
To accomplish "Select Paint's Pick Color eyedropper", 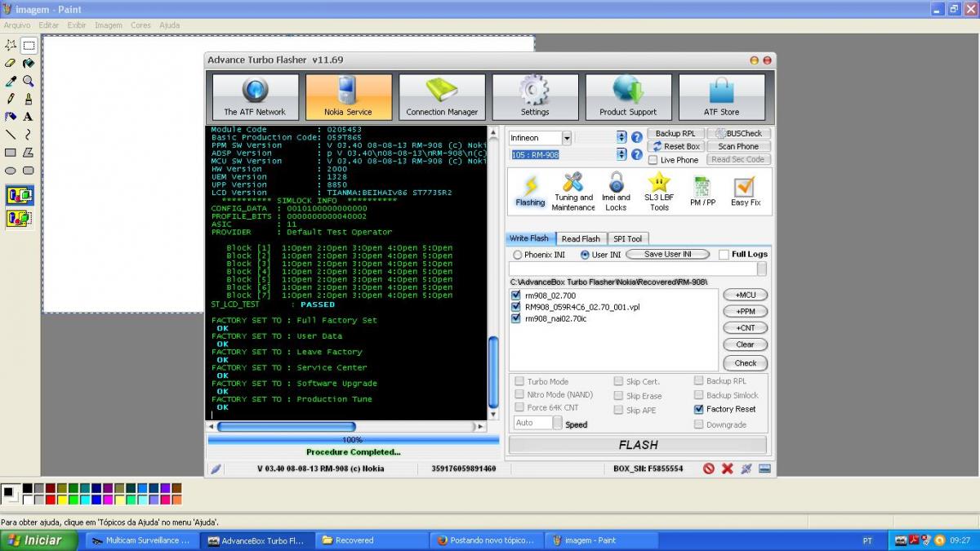I will (x=11, y=82).
